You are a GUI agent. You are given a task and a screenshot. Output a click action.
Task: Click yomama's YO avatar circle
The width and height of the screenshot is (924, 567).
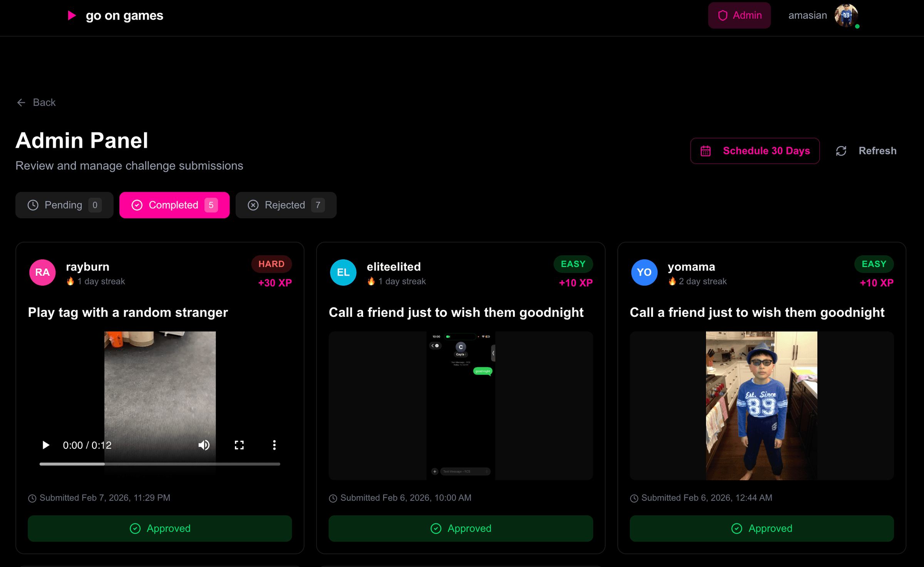[x=644, y=273]
